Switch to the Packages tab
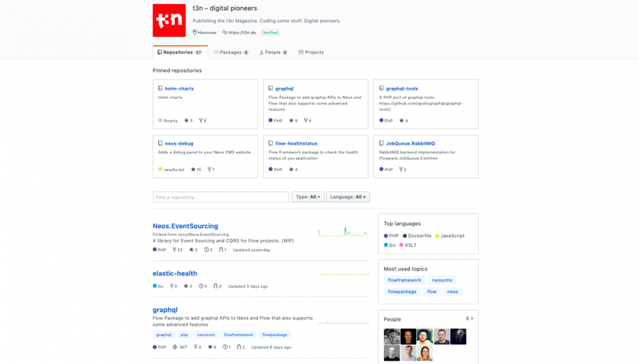The image size is (639, 364). 231,52
